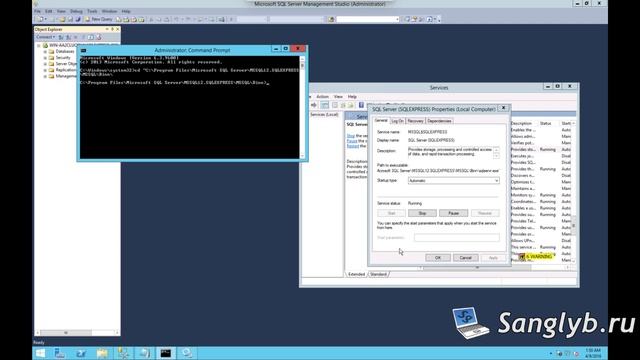The height and width of the screenshot is (360, 640).
Task: Open the File menu in SSMS
Action: click(x=37, y=11)
